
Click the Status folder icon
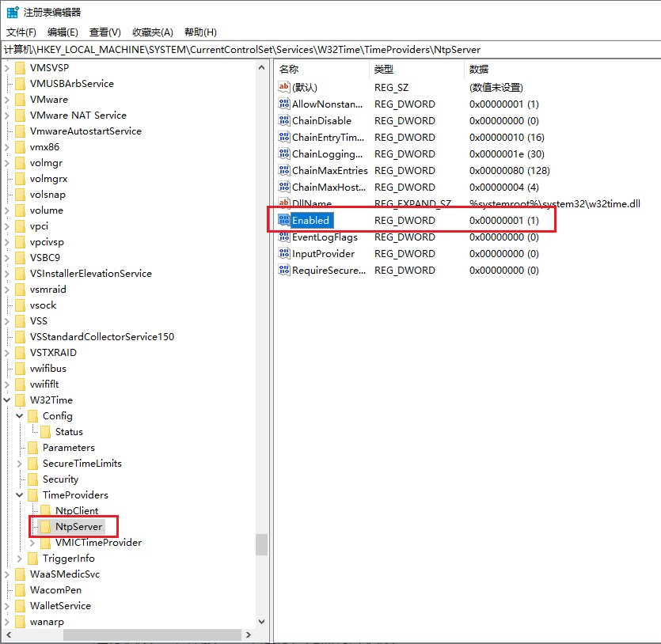[x=46, y=432]
